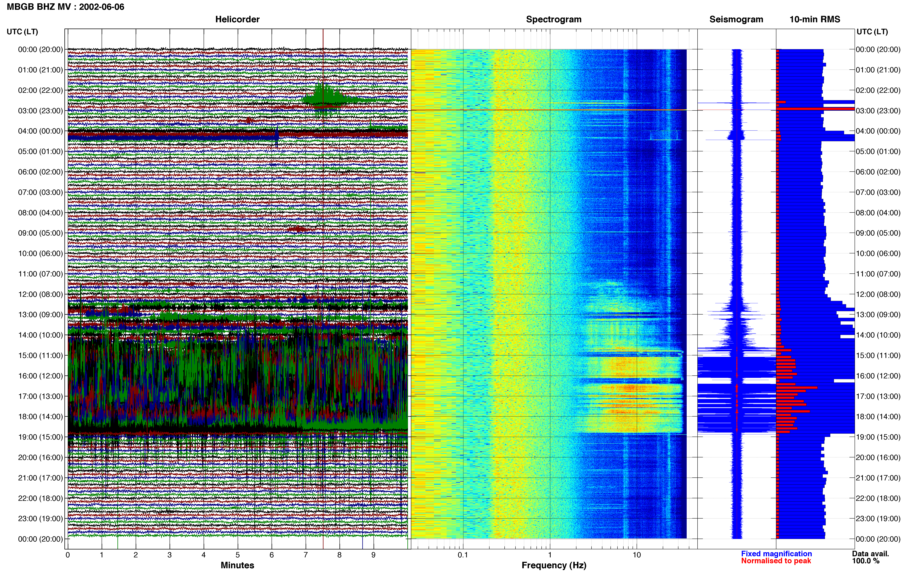Click the left-axis time label '04:00 (00:00)'
The image size is (924, 578).
click(x=41, y=131)
